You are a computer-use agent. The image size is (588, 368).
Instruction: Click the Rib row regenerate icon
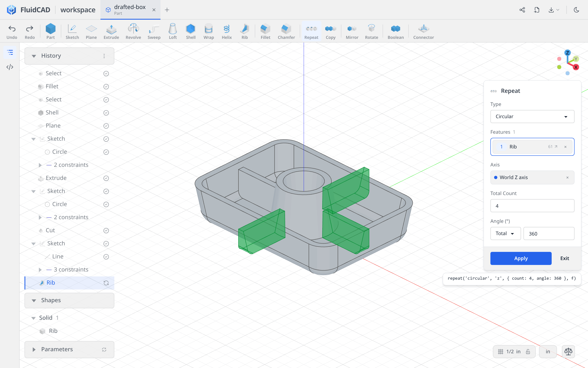click(x=106, y=283)
